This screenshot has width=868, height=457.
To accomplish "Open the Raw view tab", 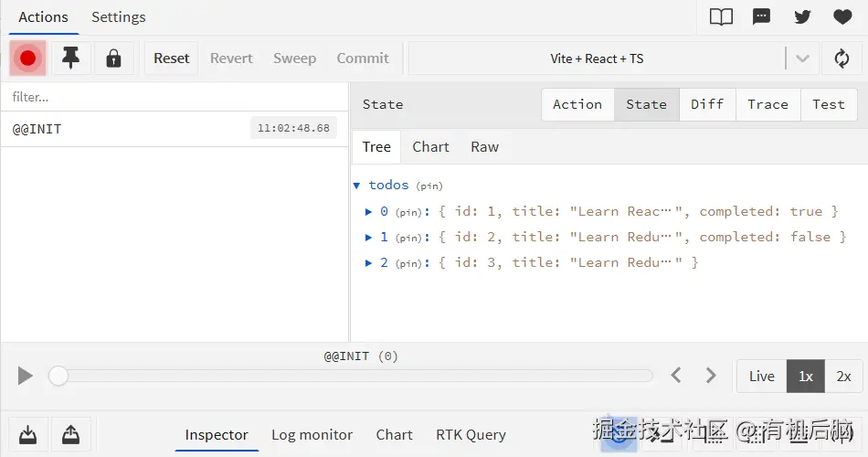I will pos(484,147).
